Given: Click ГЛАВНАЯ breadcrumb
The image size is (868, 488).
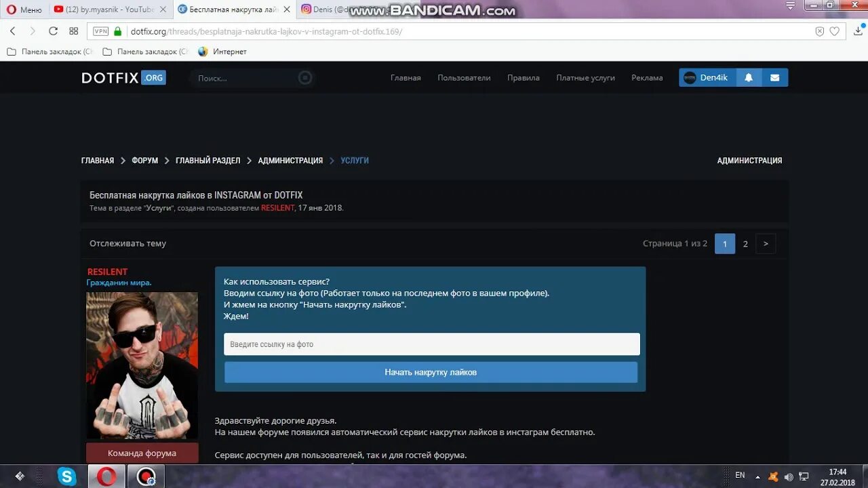Looking at the screenshot, I should [x=98, y=161].
